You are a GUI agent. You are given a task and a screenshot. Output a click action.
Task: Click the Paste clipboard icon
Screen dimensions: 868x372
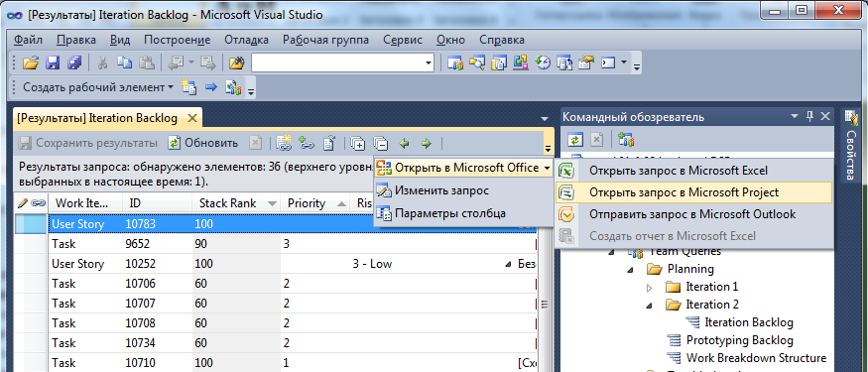tap(146, 63)
